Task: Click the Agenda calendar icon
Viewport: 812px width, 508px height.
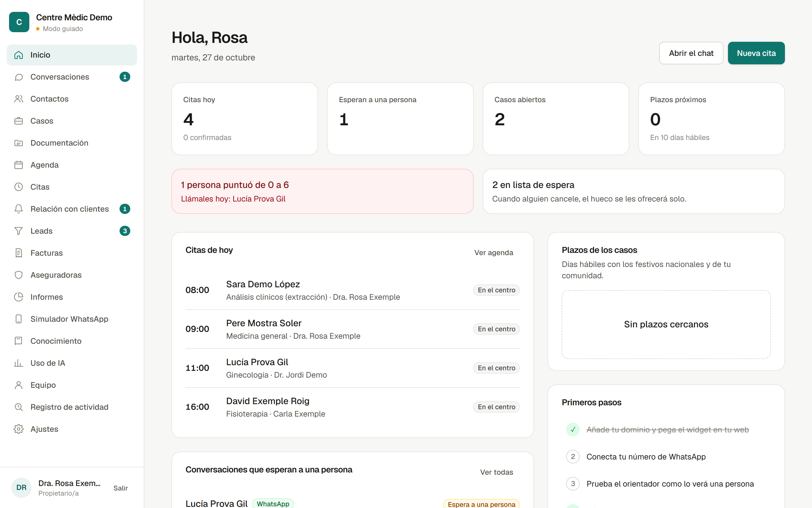Action: [x=19, y=165]
